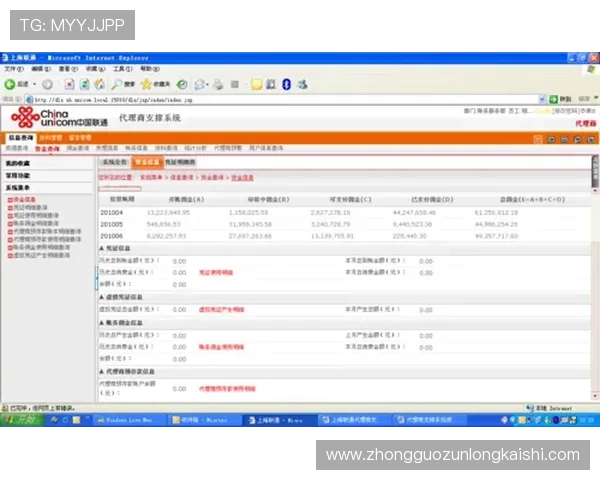The height and width of the screenshot is (480, 600).
Task: Open the 文件(F) menu
Action: 13,69
